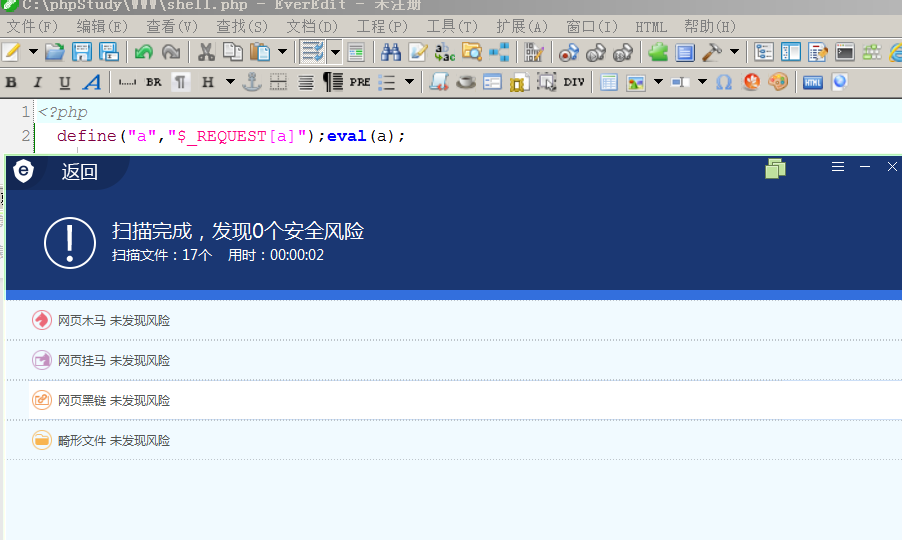Open the scanner hamburger menu icon
Screen dimensions: 902x540
(838, 167)
